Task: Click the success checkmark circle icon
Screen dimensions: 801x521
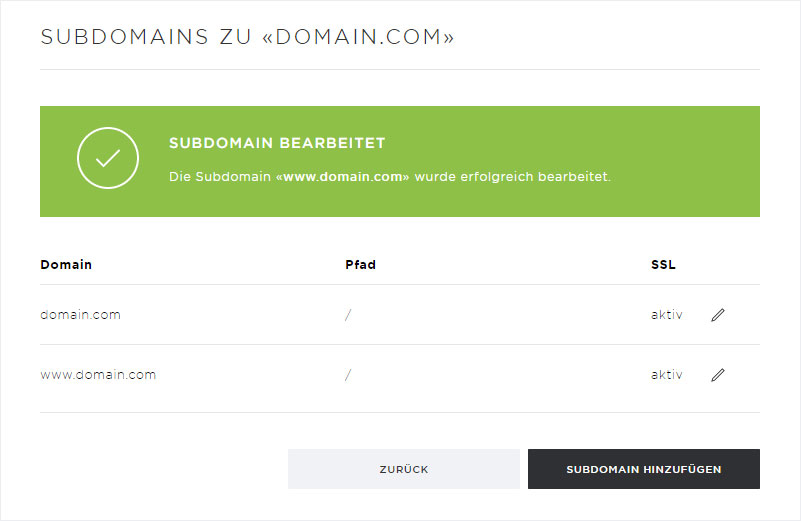Action: point(108,158)
